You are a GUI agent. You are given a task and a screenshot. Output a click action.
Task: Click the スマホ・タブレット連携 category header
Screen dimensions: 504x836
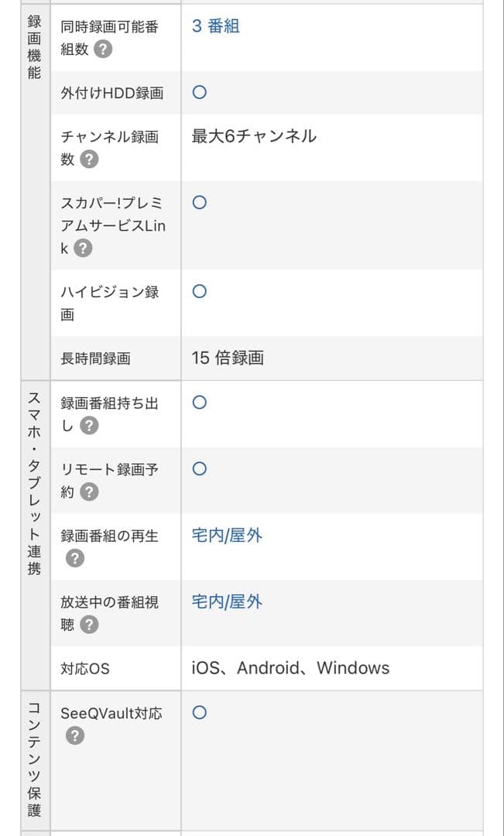click(x=35, y=483)
